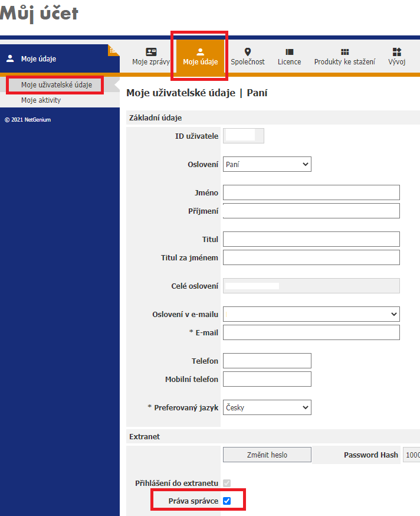Image resolution: width=420 pixels, height=516 pixels.
Task: Click the Licence barcode icon
Action: click(x=290, y=52)
